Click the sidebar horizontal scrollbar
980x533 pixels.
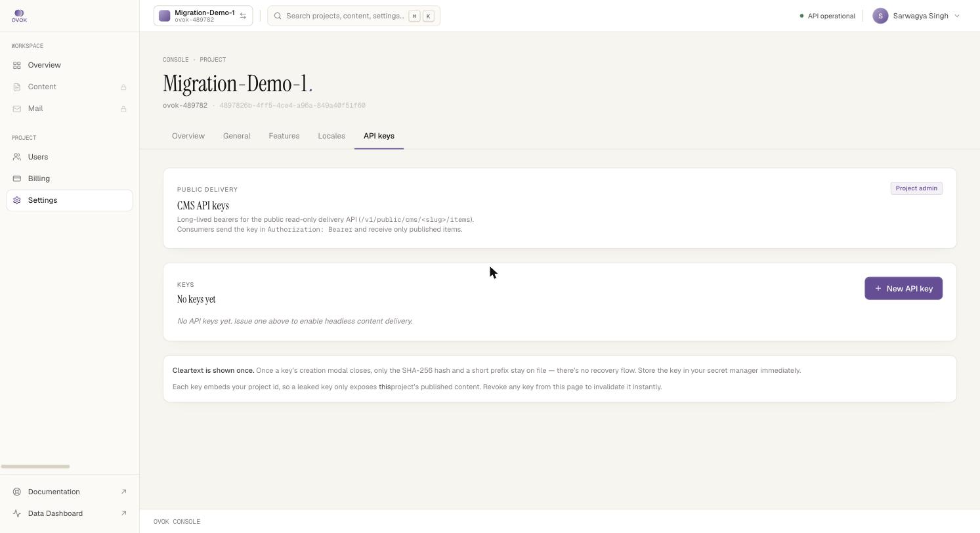click(x=35, y=467)
